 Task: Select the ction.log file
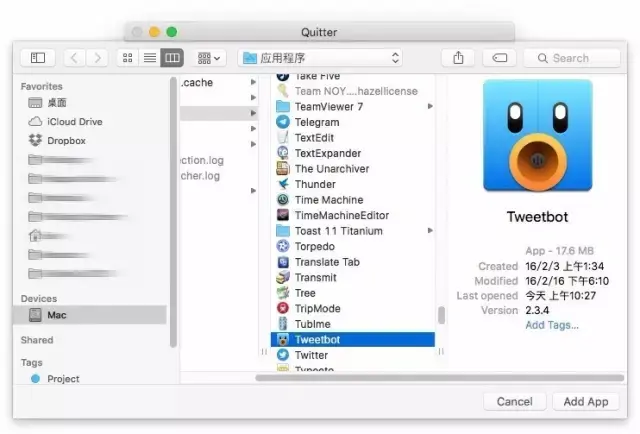(x=202, y=160)
